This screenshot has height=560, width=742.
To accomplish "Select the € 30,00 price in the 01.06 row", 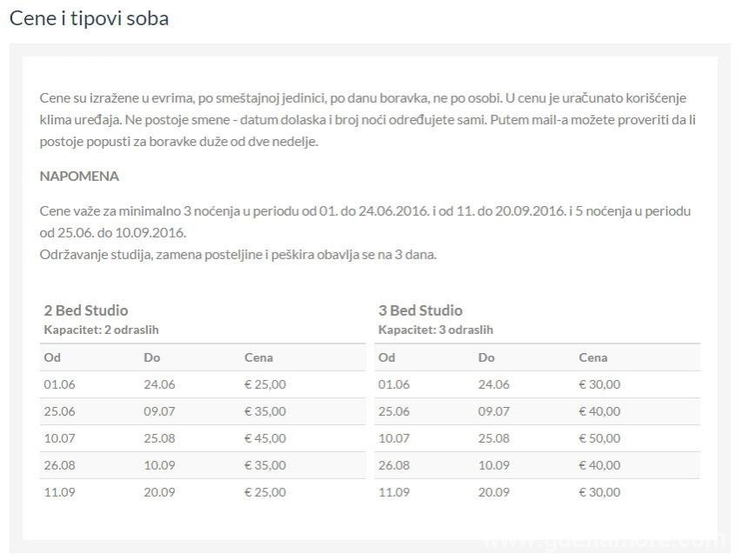I will tap(599, 384).
